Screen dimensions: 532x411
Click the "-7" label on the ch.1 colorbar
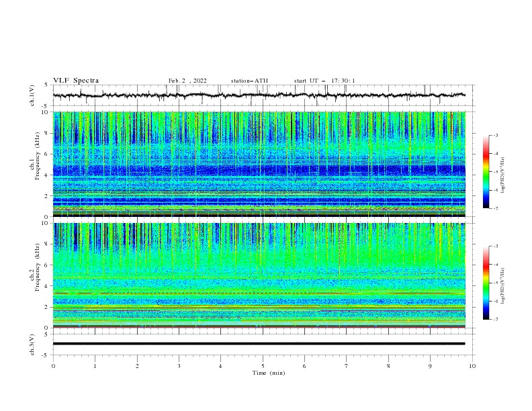pos(495,208)
